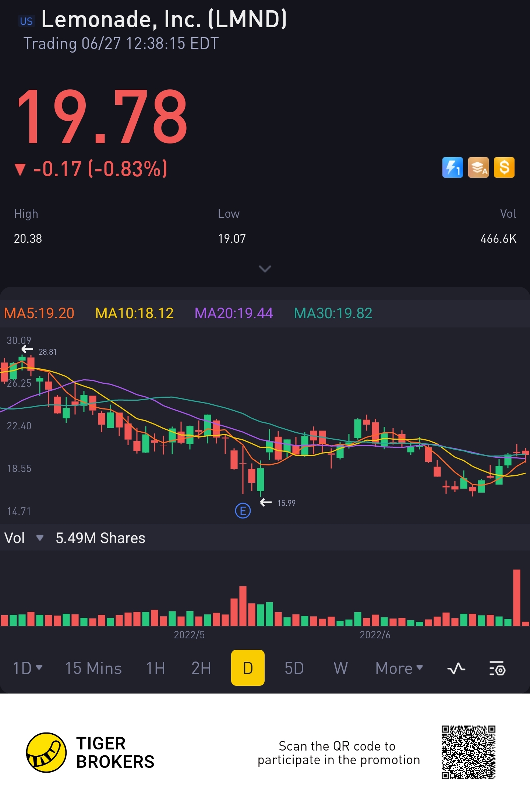Tap the orange stacked-layers badge icon

[478, 168]
